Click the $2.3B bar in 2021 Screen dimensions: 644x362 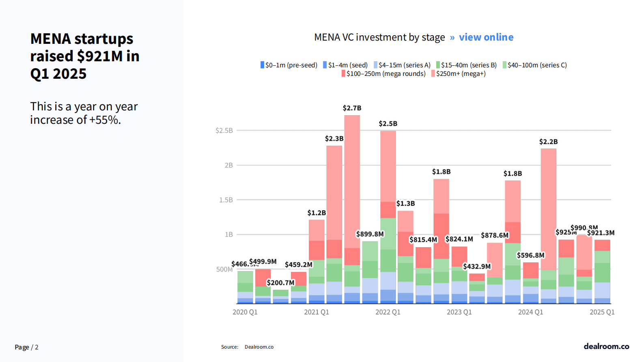334,224
